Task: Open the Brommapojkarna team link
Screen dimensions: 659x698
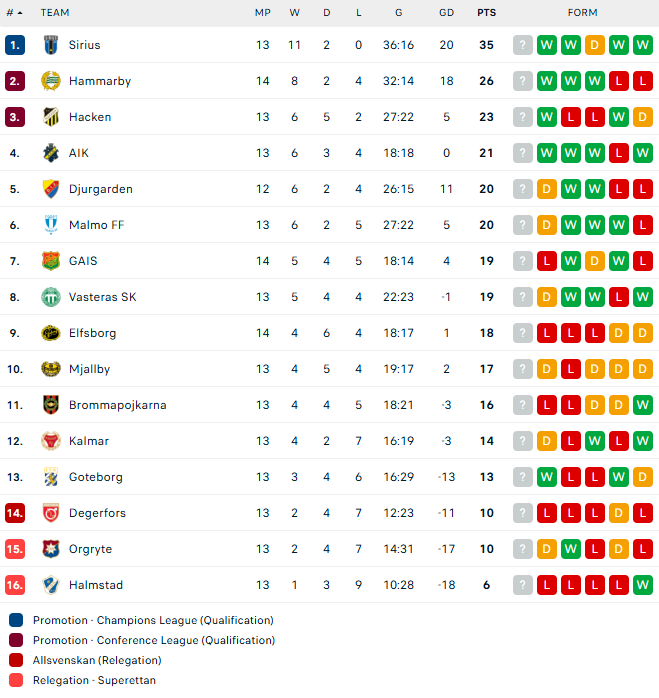Action: click(118, 405)
